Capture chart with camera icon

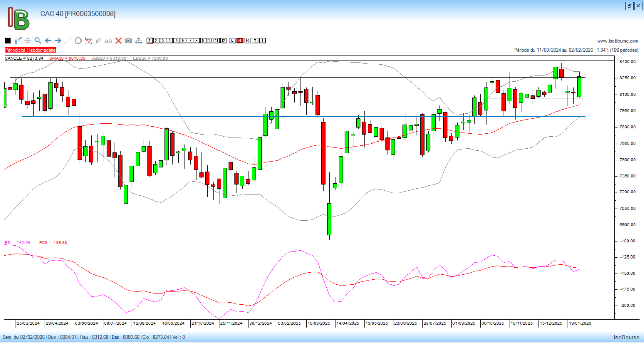tap(128, 41)
